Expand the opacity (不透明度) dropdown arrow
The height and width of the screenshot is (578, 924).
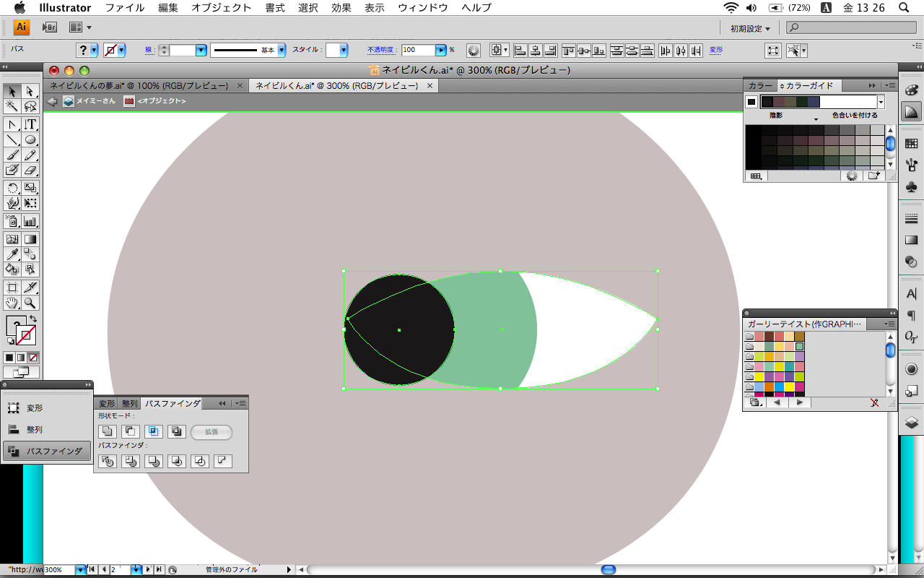[x=441, y=50]
